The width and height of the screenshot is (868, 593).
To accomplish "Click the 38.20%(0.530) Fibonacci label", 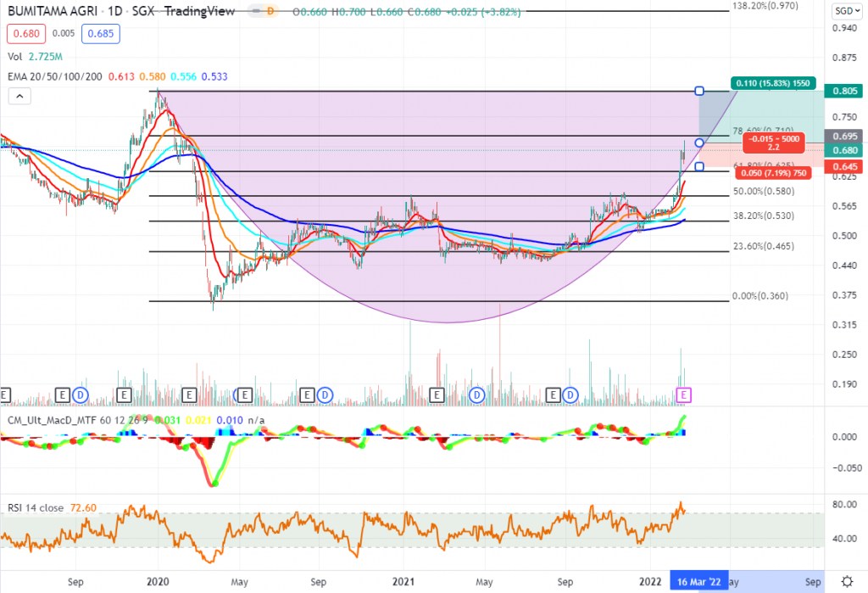I will click(764, 215).
